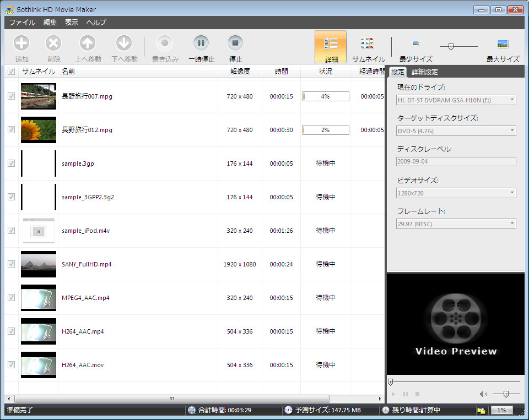Switch to the 設定 tab

(x=397, y=72)
